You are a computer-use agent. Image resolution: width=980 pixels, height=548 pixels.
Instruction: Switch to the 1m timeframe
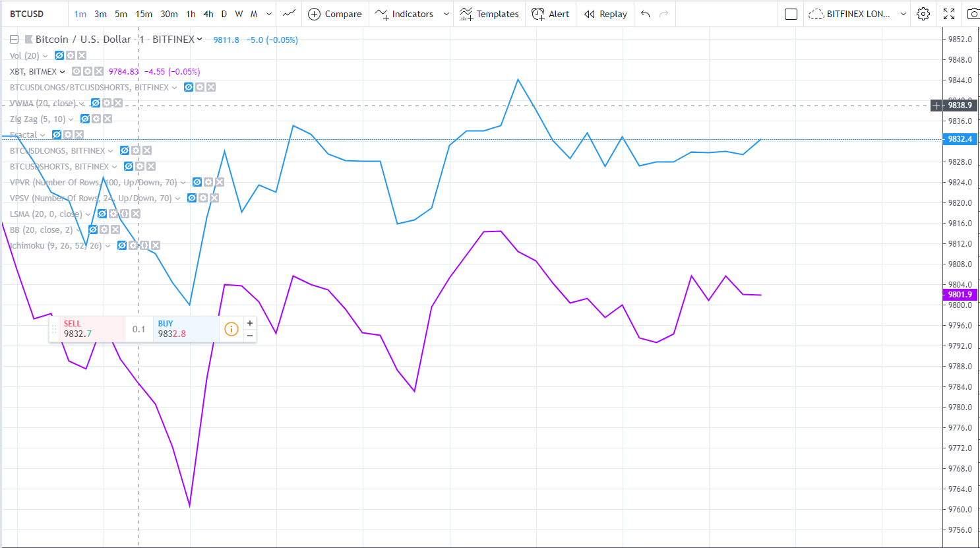(80, 14)
